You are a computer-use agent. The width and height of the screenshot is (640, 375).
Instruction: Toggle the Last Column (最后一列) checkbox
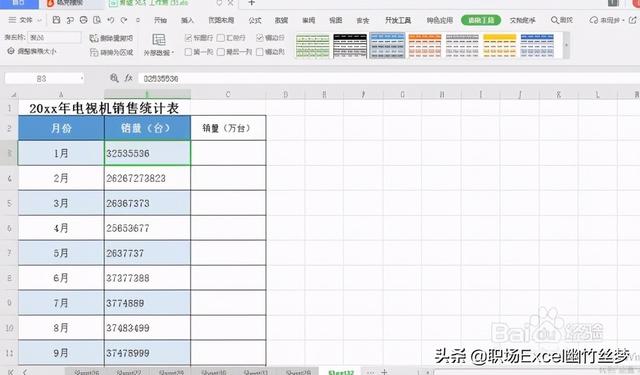click(221, 52)
